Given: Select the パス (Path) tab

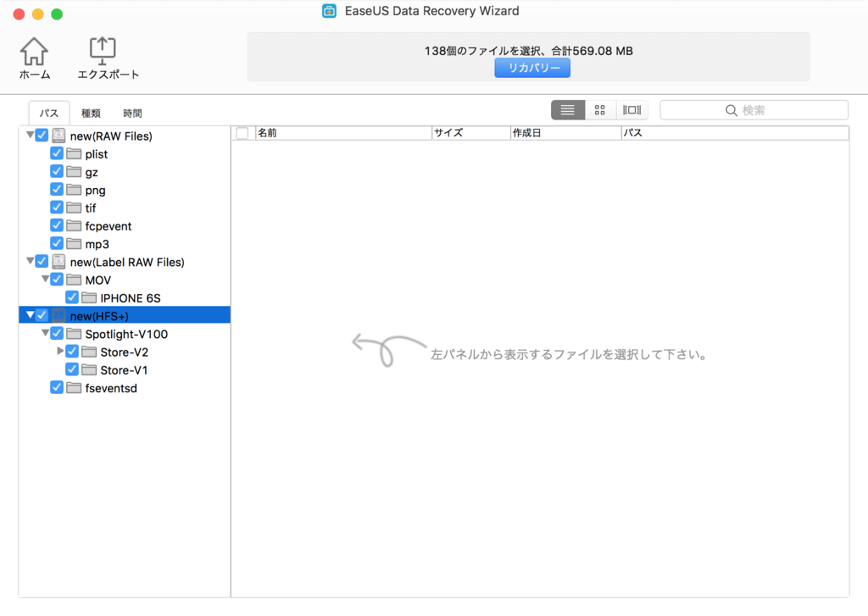Looking at the screenshot, I should (x=48, y=113).
